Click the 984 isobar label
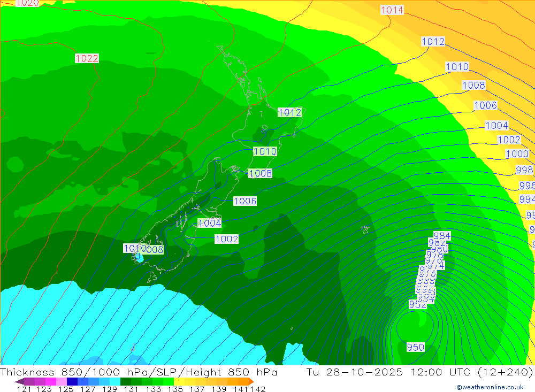The image size is (535, 392). [x=442, y=236]
